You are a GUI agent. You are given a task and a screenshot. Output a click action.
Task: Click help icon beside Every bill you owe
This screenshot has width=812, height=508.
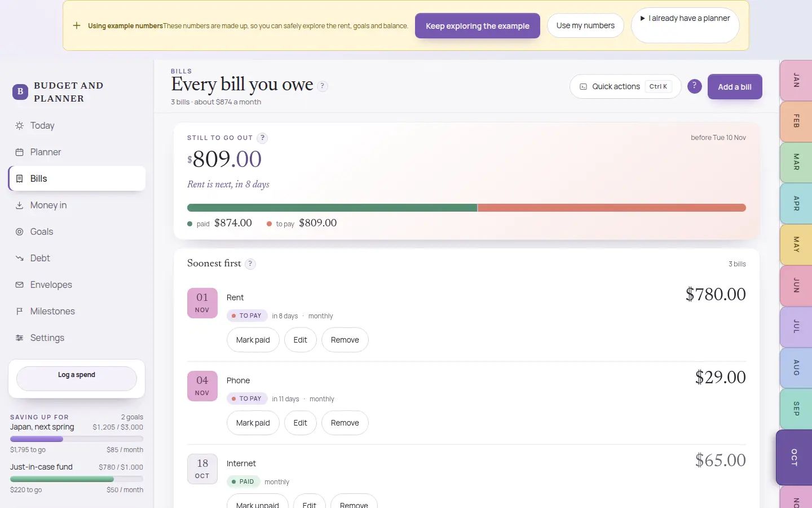tap(323, 86)
